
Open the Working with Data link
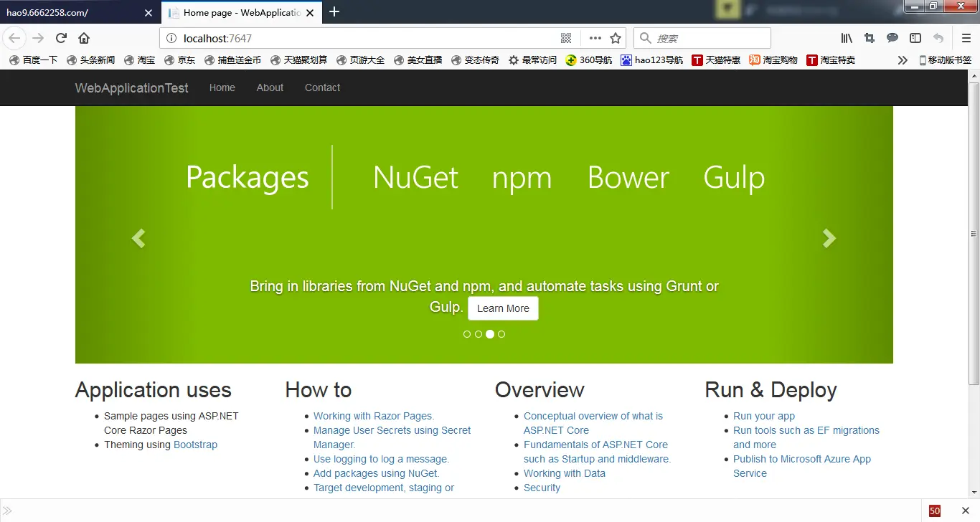coord(565,473)
